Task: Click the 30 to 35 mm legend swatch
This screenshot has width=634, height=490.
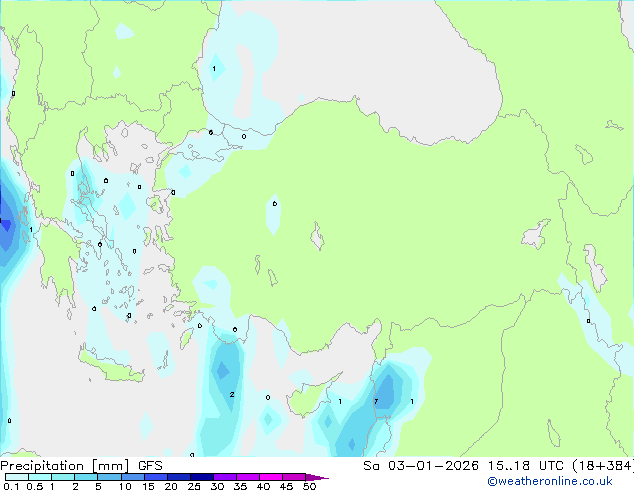Action: click(x=225, y=477)
